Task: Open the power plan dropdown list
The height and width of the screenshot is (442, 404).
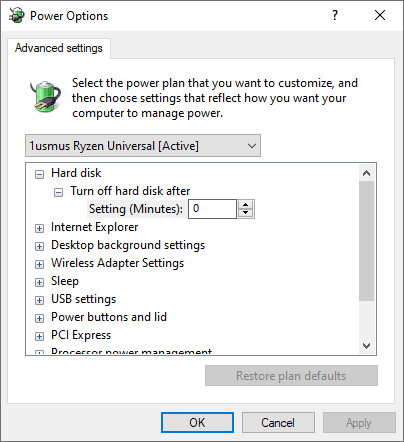Action: 143,146
